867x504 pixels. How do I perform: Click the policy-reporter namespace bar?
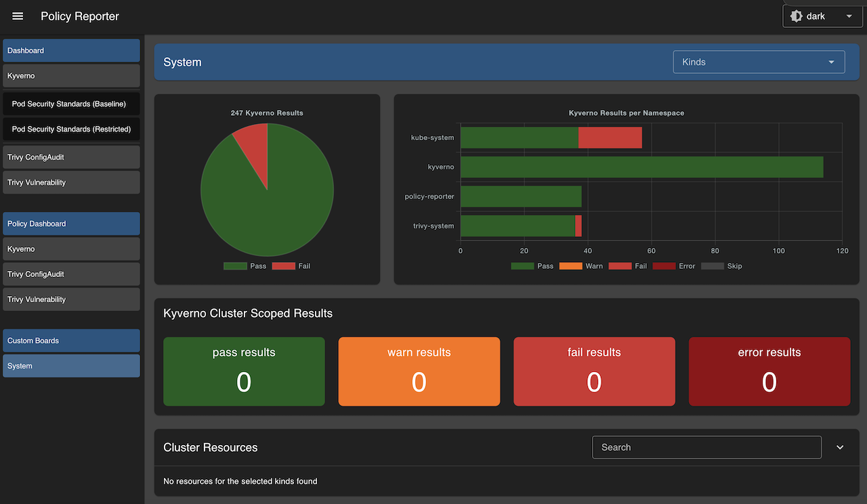point(521,196)
